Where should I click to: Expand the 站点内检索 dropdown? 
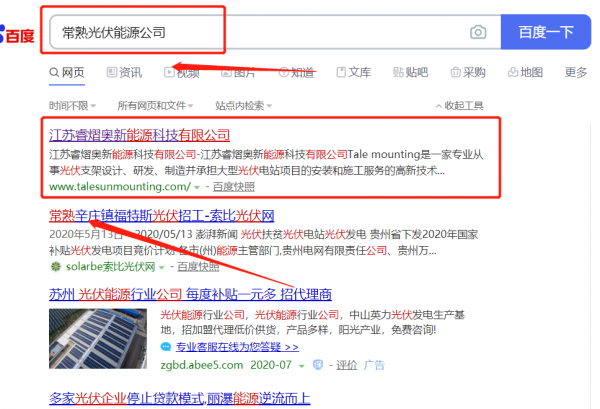(x=243, y=105)
